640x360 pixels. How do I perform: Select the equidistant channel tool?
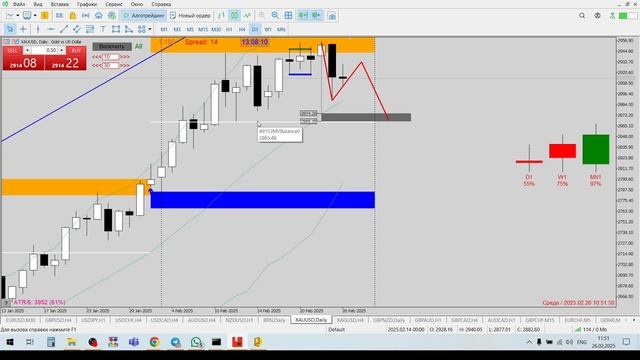[x=77, y=29]
